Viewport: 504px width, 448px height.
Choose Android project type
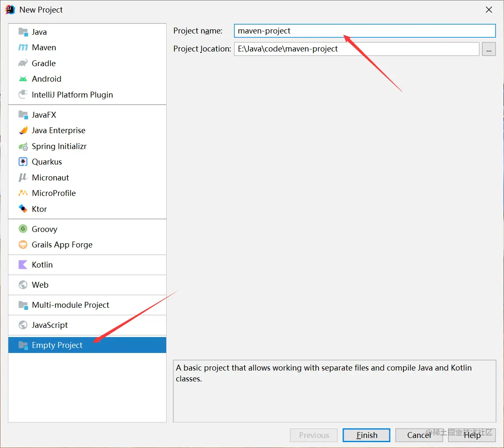pyautogui.click(x=46, y=79)
